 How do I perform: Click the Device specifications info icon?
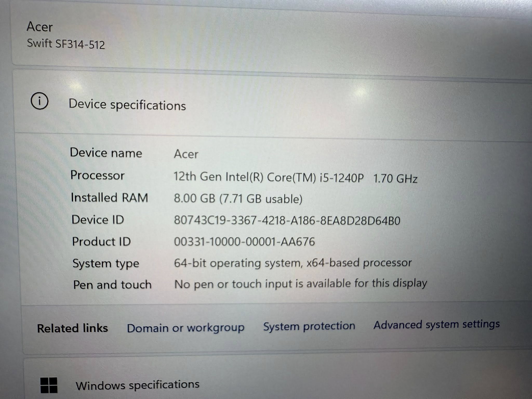[39, 101]
